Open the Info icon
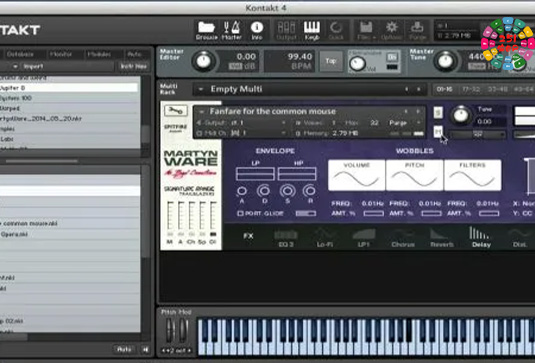535x363 pixels. coord(257,30)
